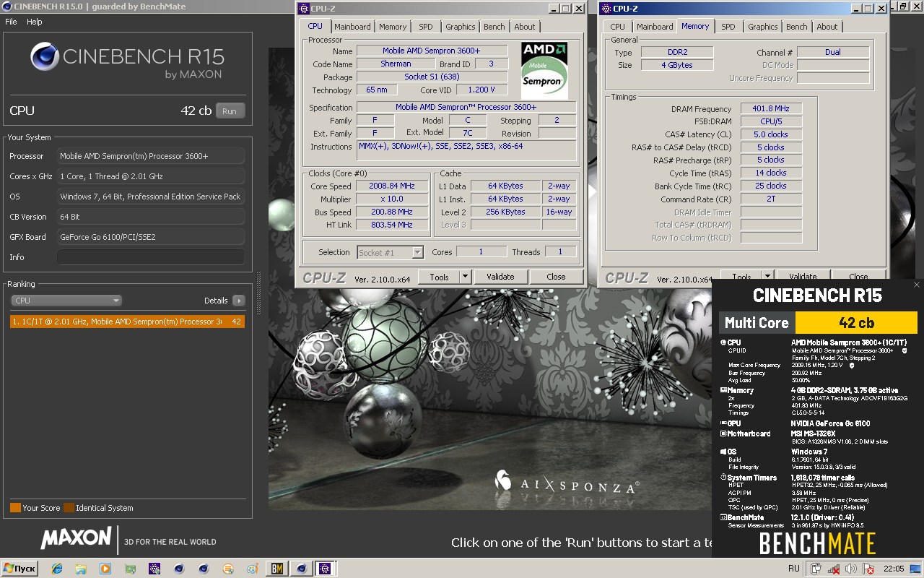Click the Memory icon in BenchMate panel

[x=723, y=390]
